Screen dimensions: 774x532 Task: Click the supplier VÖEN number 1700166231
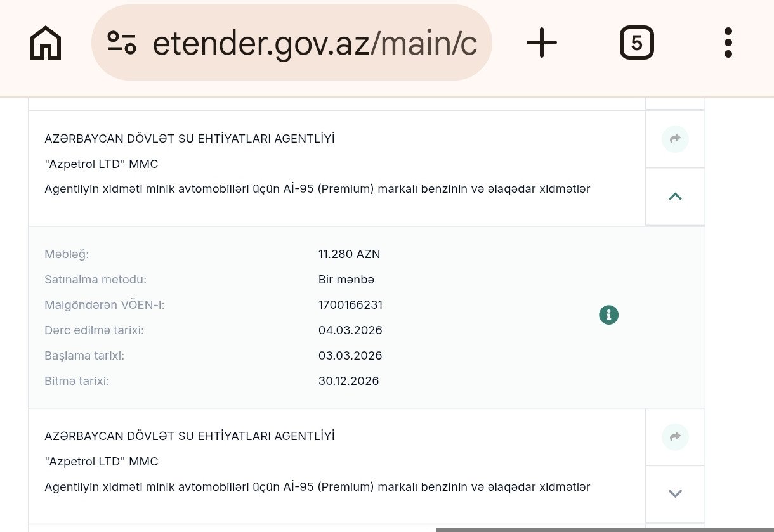click(x=350, y=305)
